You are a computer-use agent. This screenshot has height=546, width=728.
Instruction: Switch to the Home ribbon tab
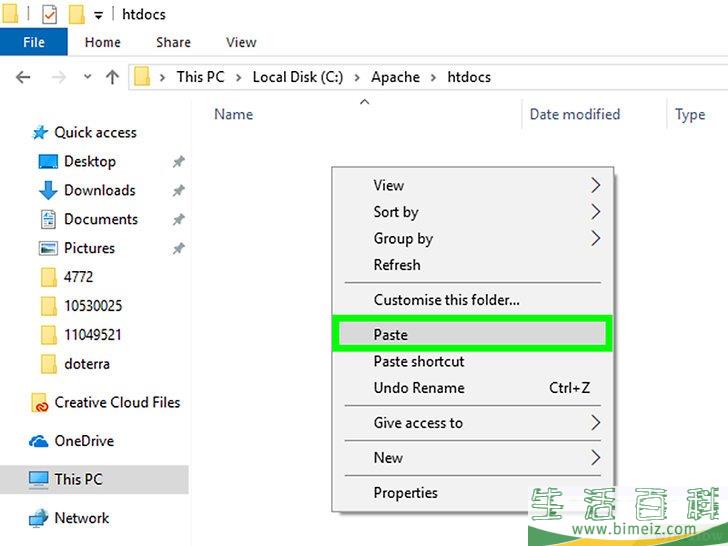tap(103, 42)
